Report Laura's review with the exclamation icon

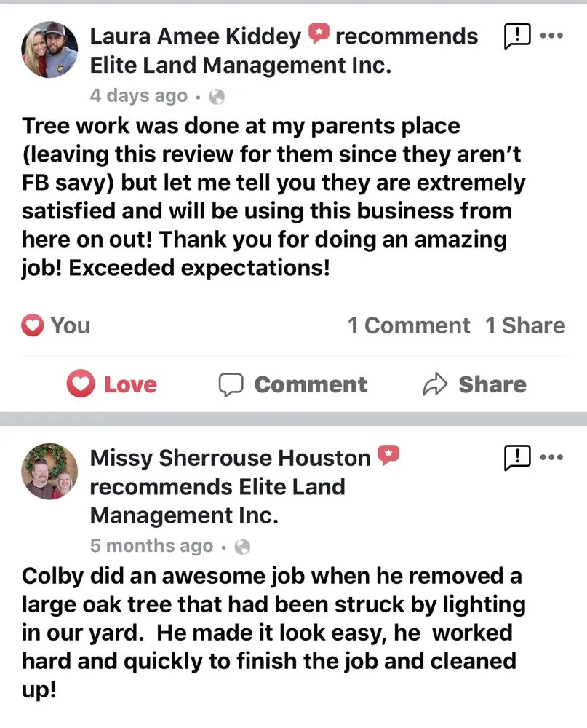click(516, 36)
